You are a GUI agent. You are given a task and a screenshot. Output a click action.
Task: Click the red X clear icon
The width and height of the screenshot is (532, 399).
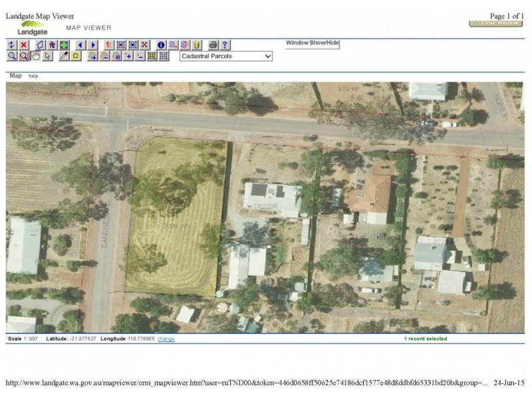tap(23, 45)
